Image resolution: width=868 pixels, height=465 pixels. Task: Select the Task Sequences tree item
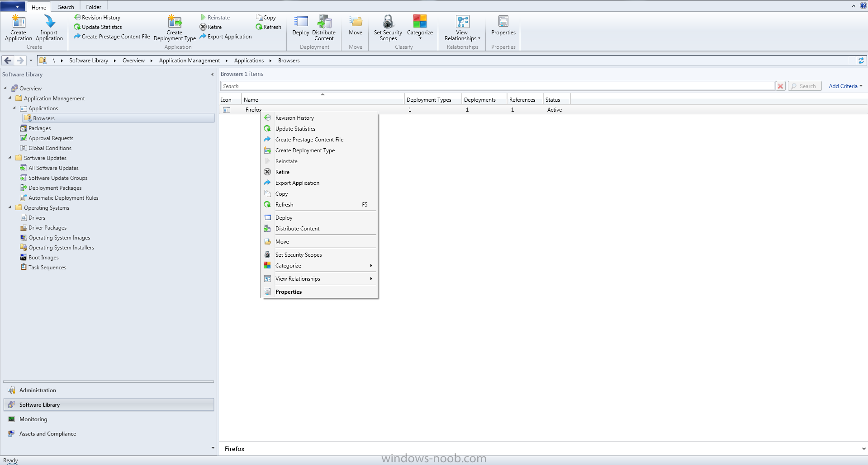(x=47, y=267)
